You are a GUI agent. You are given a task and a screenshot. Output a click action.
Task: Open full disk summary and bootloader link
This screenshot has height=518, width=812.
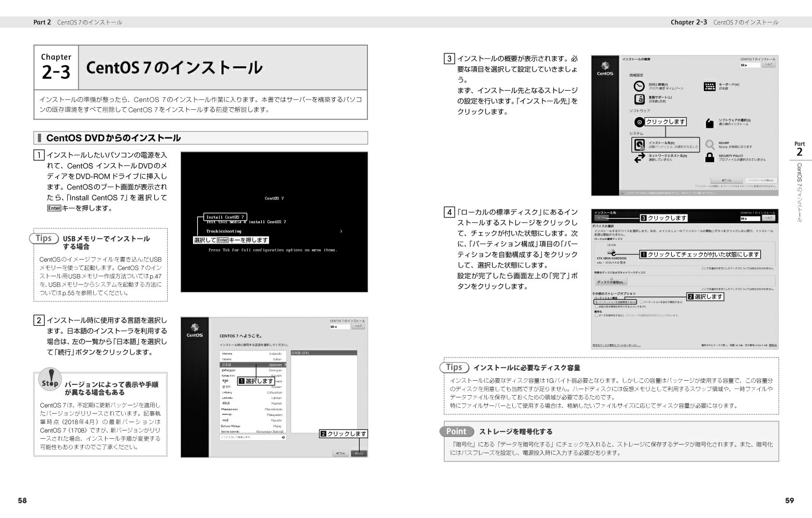[616, 345]
